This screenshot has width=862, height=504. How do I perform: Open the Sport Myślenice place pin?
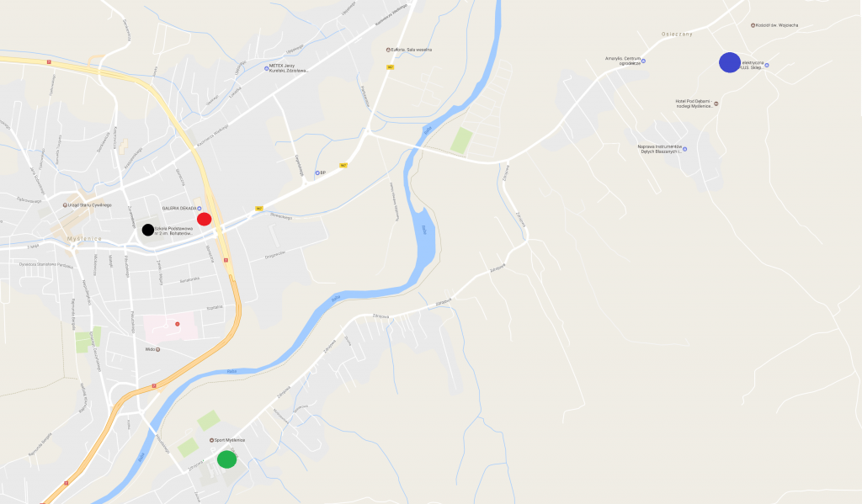point(211,440)
